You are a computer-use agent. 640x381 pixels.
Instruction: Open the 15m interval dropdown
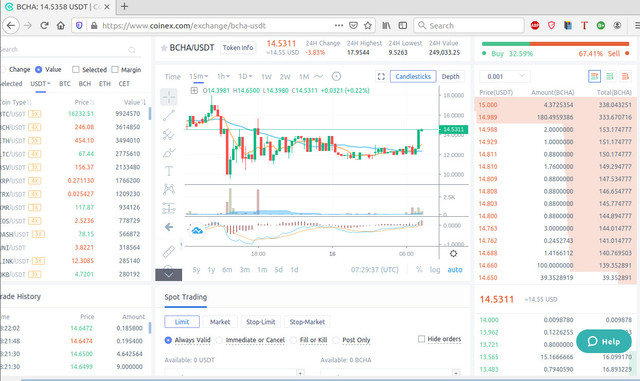[x=198, y=76]
